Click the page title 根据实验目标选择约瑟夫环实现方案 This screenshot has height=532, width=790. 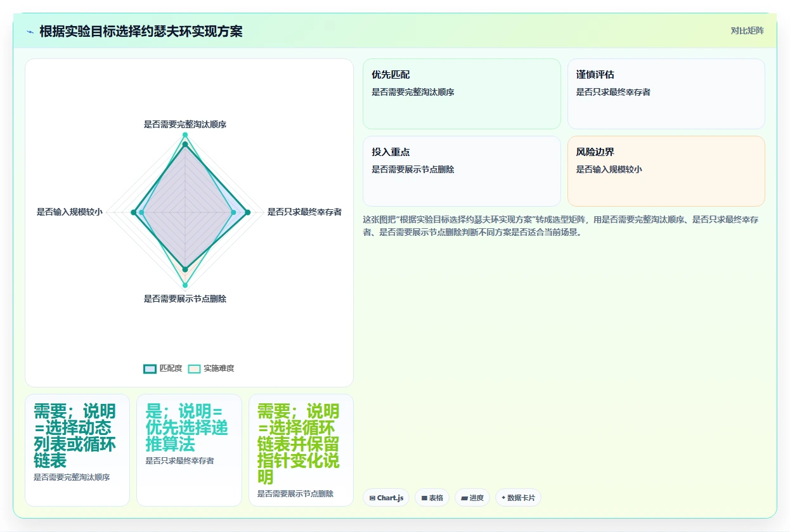tap(141, 31)
